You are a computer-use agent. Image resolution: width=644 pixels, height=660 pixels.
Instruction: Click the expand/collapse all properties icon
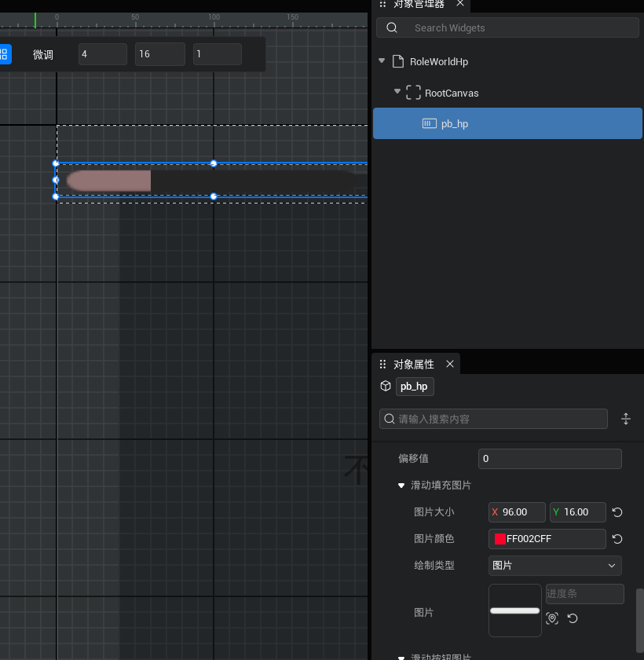point(625,419)
